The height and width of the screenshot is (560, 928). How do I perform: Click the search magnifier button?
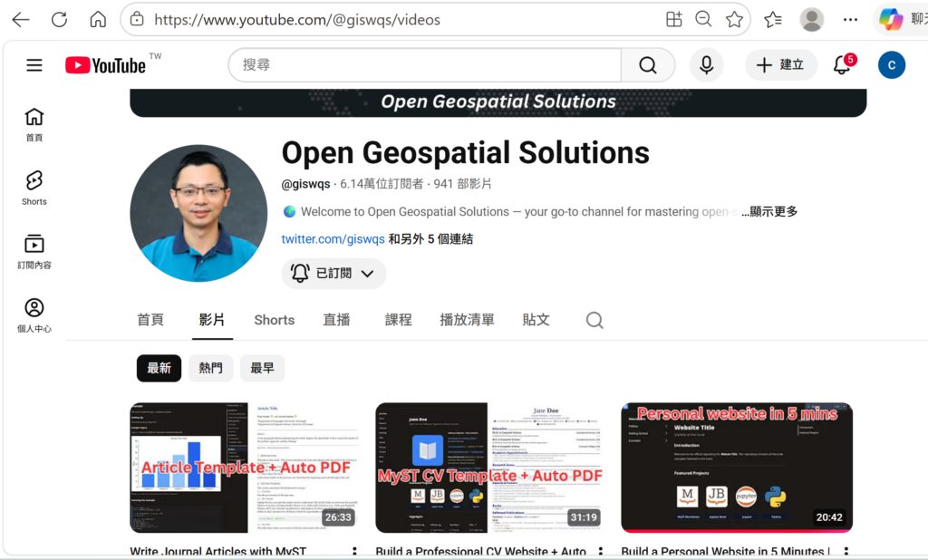tap(647, 65)
